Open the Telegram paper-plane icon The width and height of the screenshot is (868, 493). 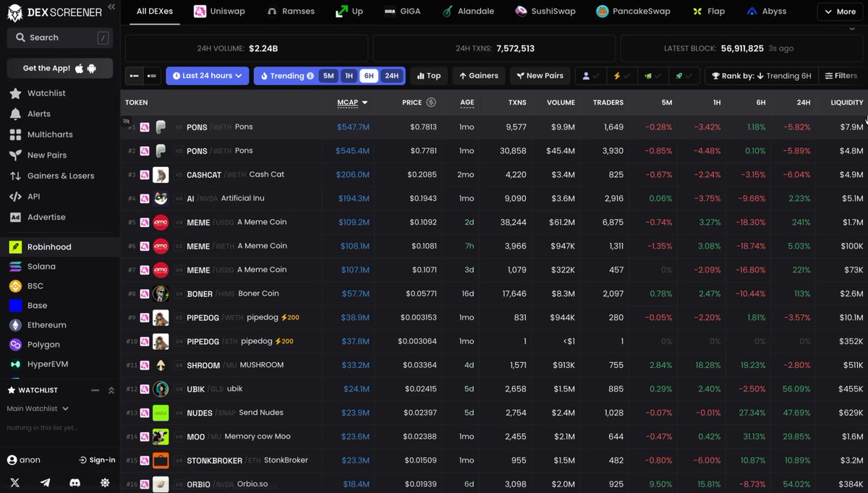pos(46,482)
